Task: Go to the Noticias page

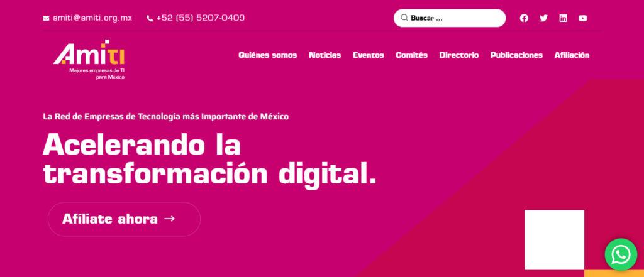Action: tap(325, 55)
